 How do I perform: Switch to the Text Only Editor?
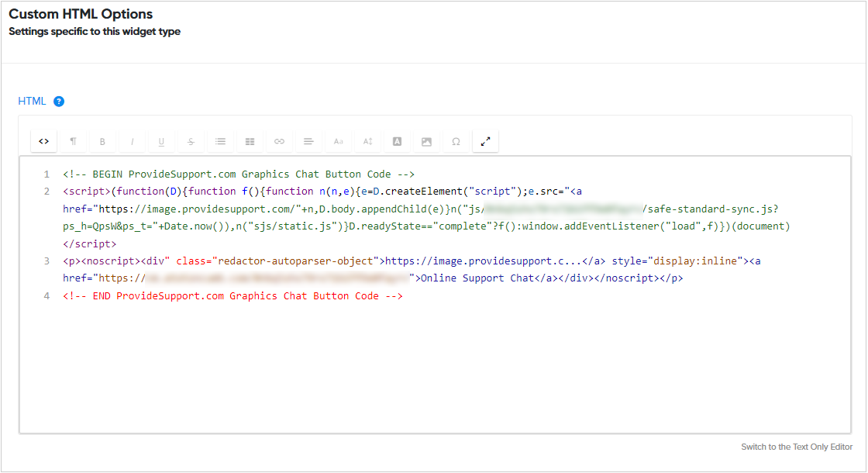(796, 447)
